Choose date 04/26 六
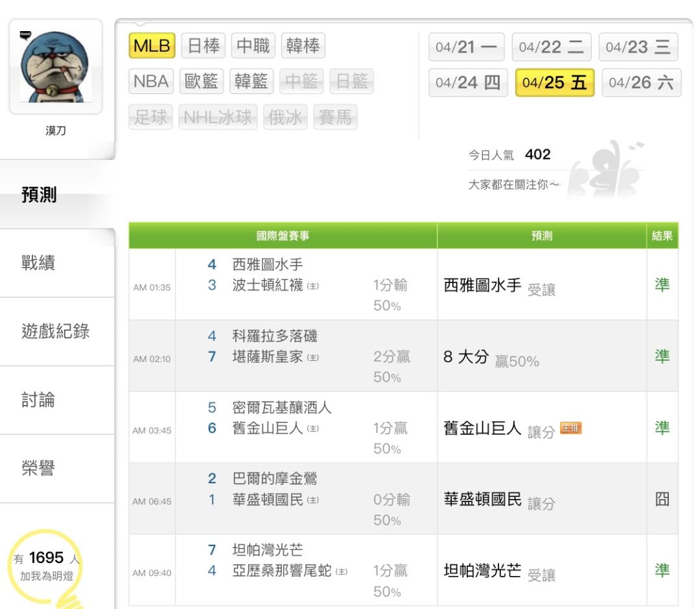 point(641,83)
